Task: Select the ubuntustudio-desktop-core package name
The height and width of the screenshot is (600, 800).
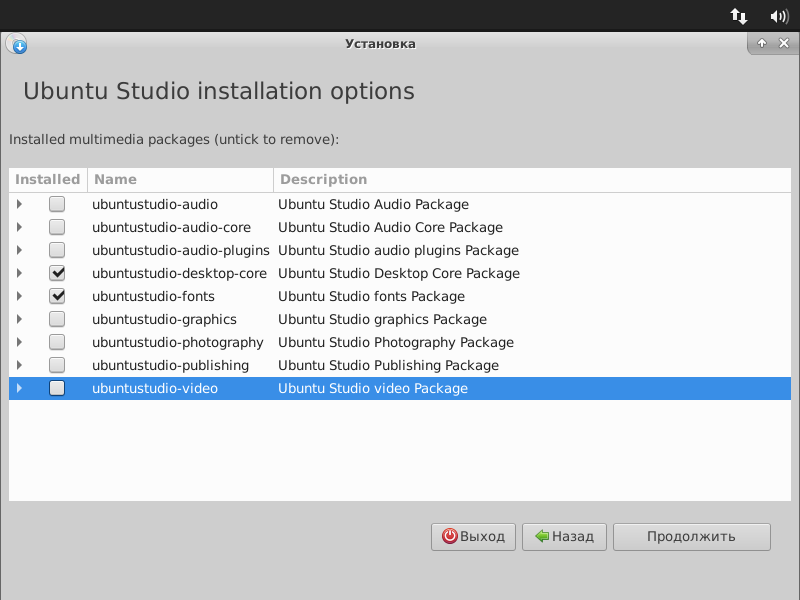Action: 180,273
